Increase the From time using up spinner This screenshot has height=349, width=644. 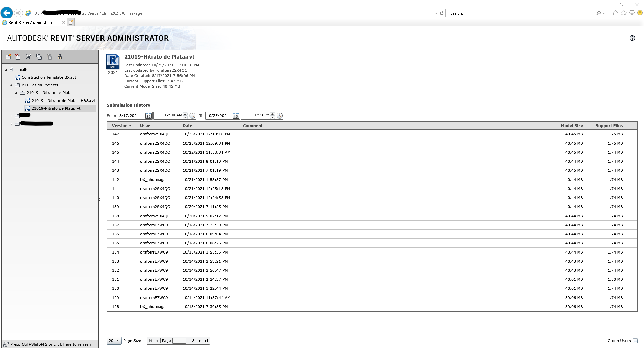(185, 114)
